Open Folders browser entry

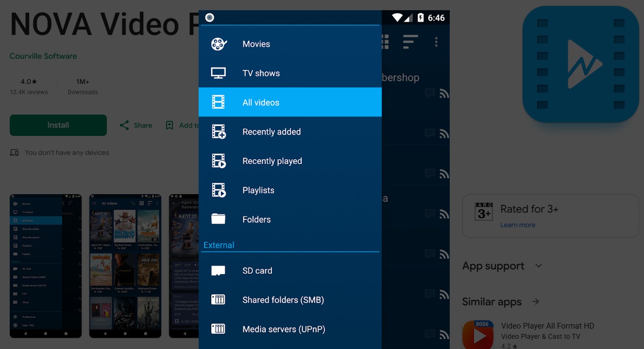[x=290, y=219]
